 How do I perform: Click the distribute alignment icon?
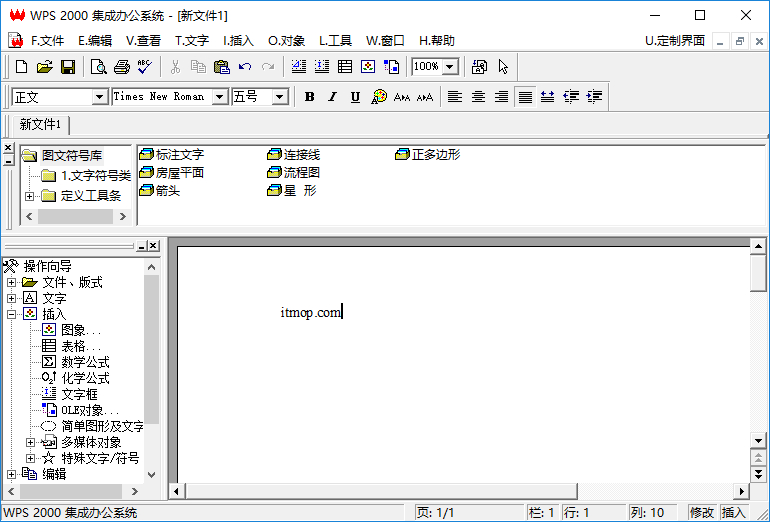click(548, 97)
